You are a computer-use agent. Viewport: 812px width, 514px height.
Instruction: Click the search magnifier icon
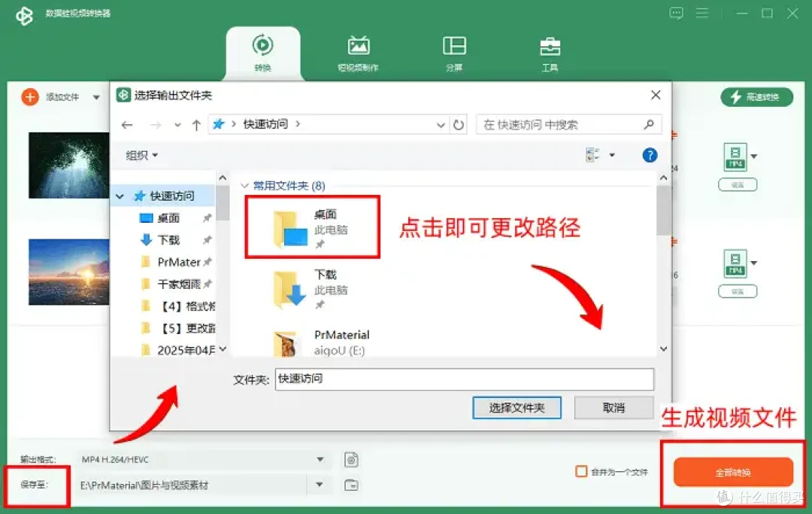(x=649, y=124)
